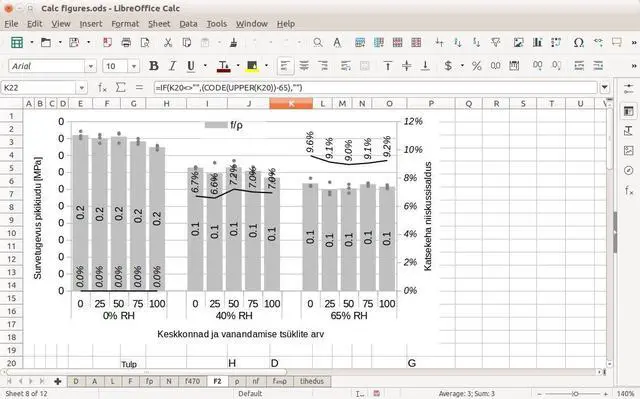Format as Percent icon
Screen dimensions: 640x399
(476, 66)
